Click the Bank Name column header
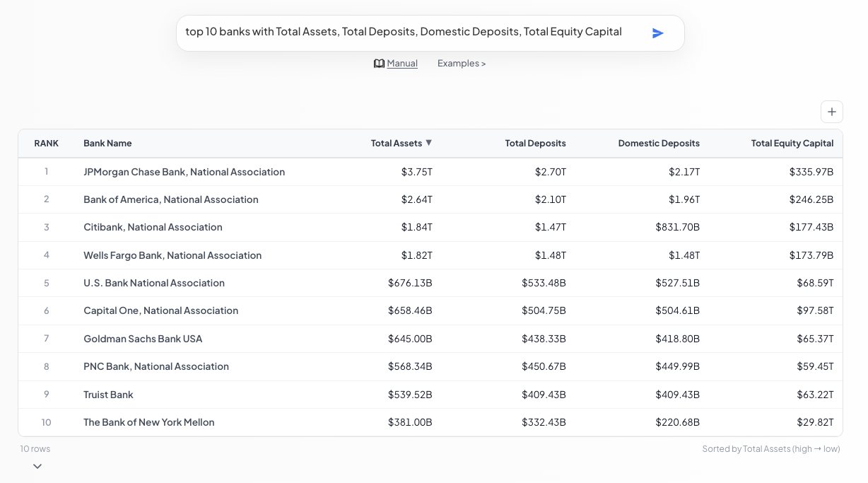The height and width of the screenshot is (483, 868). point(107,144)
